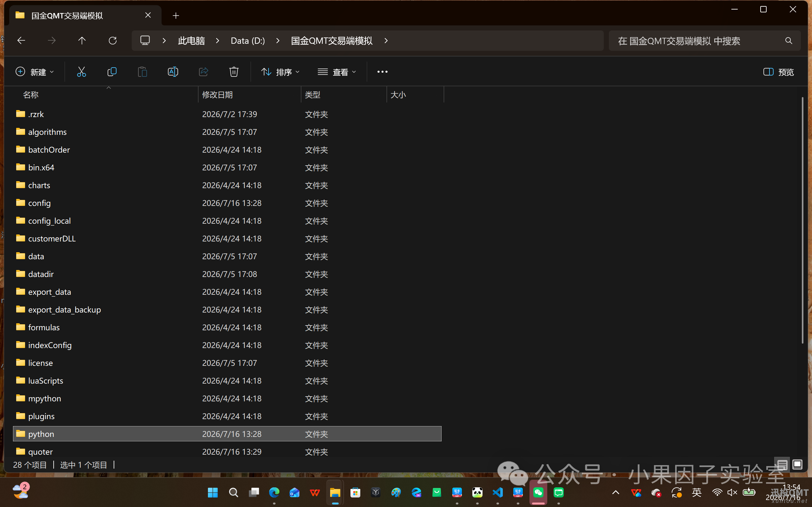
Task: Select the indexConfig folder
Action: click(227, 345)
